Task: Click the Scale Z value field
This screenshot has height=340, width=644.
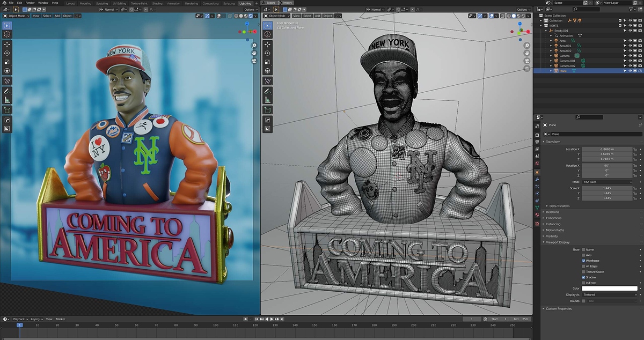Action: 608,198
